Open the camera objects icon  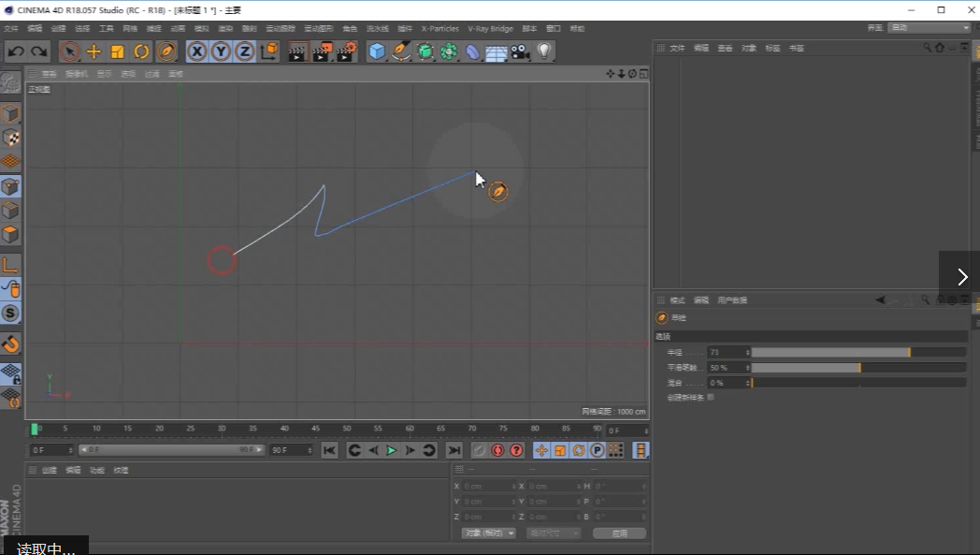[520, 51]
